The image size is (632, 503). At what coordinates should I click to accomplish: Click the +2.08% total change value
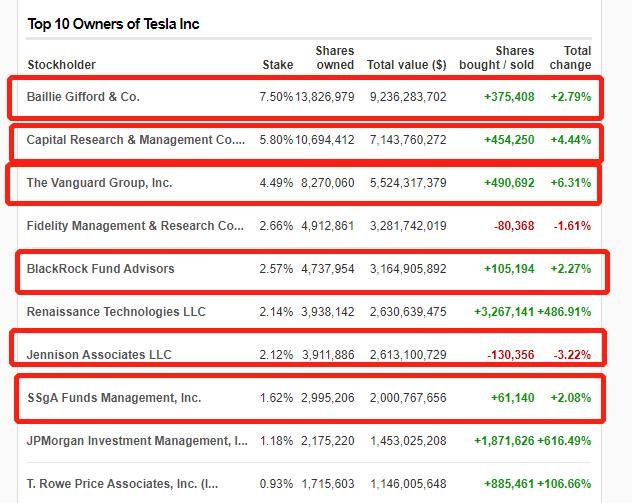coord(571,398)
